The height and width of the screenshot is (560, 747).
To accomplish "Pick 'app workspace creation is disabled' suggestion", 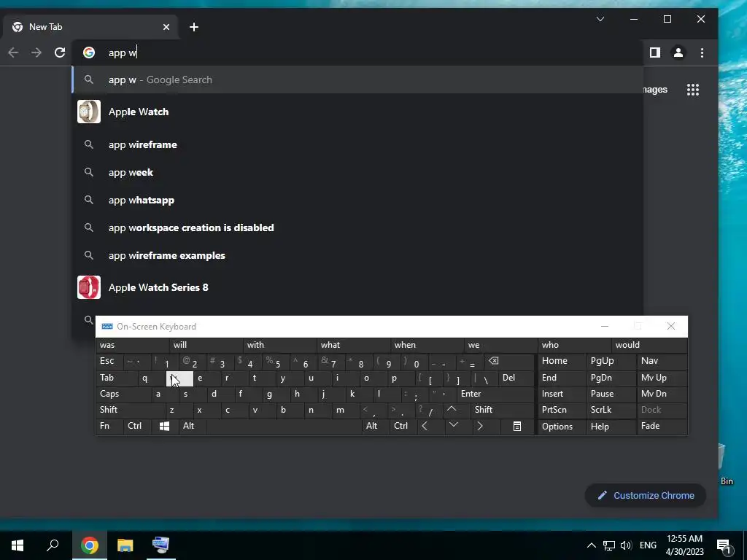I will coord(357,227).
